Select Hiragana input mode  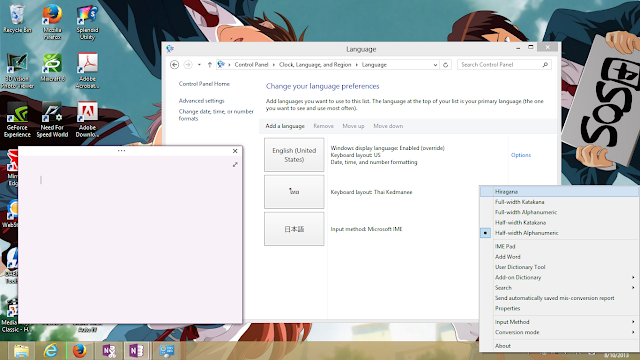tap(559, 191)
